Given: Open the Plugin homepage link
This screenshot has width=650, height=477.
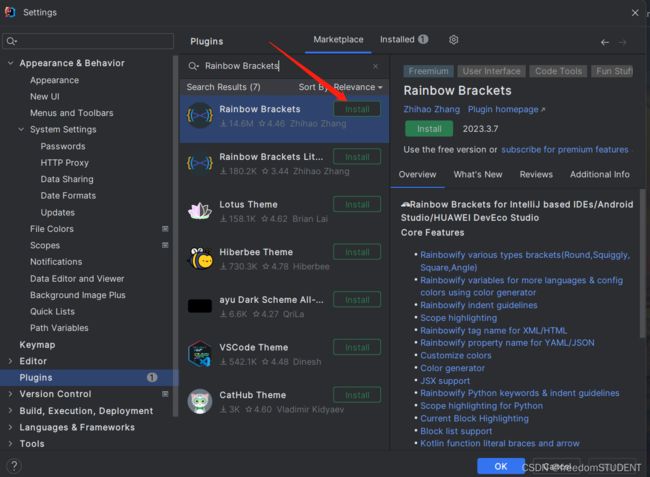Looking at the screenshot, I should [506, 109].
